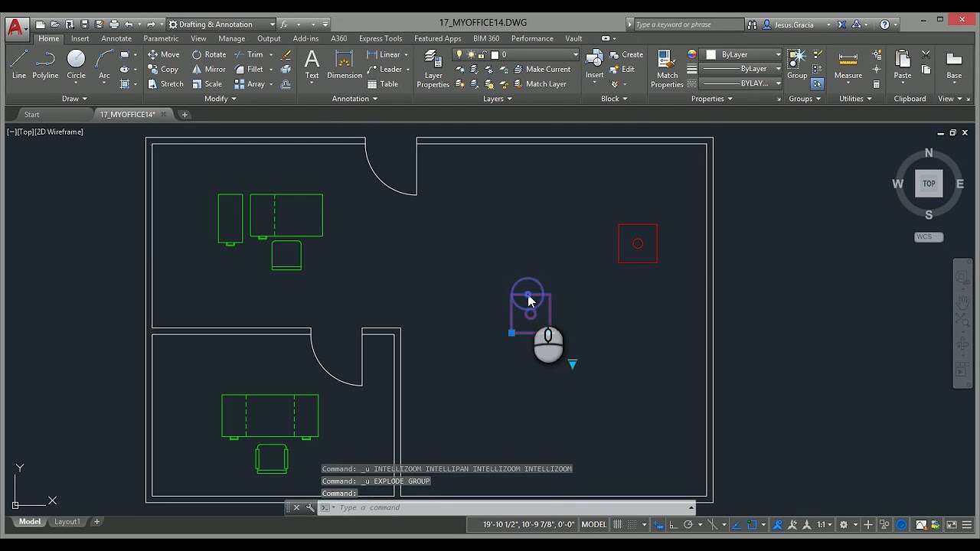Image resolution: width=980 pixels, height=551 pixels.
Task: Switch to the Insert ribbon tab
Action: (x=80, y=39)
